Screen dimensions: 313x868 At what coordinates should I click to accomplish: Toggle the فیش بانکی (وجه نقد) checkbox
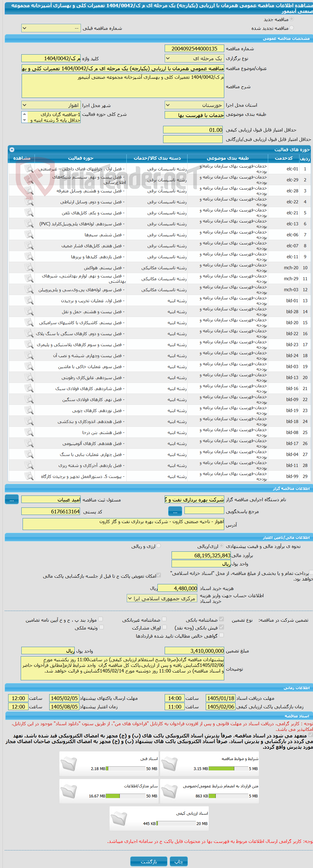point(221,627)
